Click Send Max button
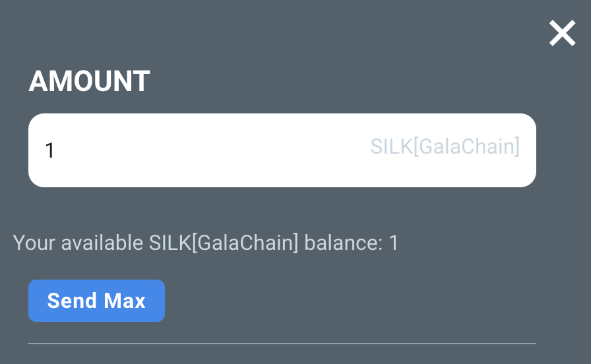 tap(96, 301)
